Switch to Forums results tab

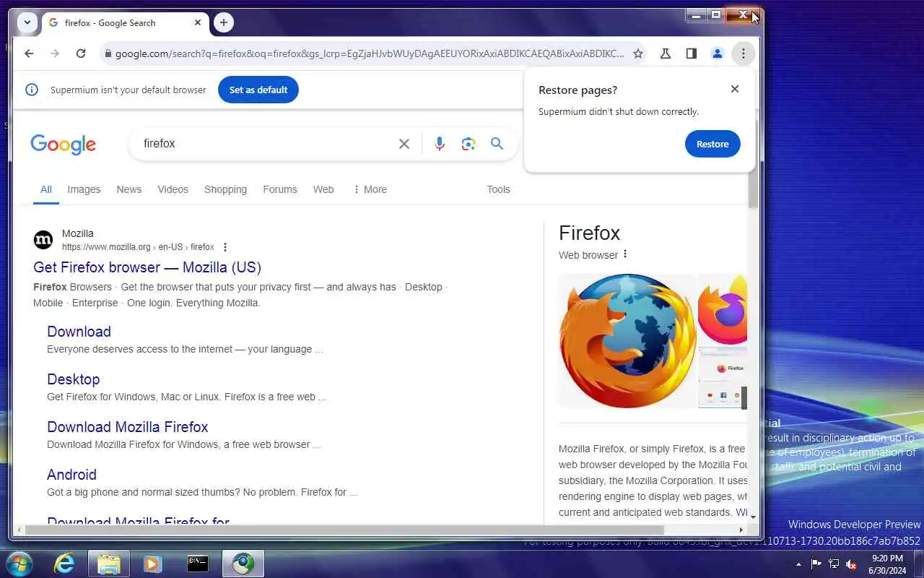point(280,189)
